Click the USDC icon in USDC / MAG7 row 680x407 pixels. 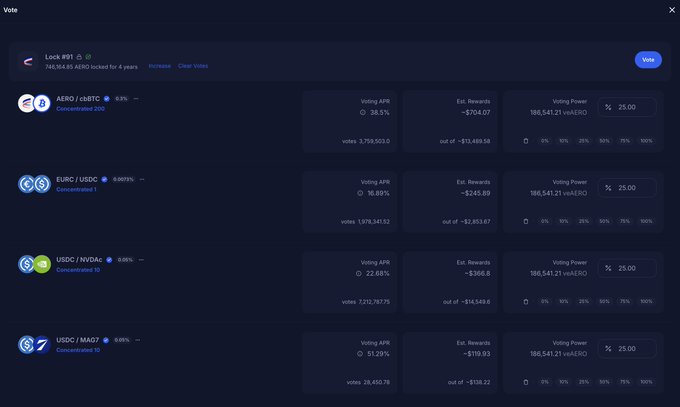(x=26, y=345)
